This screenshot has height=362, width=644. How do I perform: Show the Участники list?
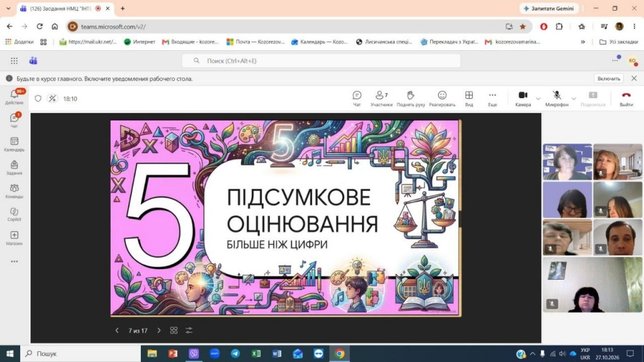[x=381, y=99]
